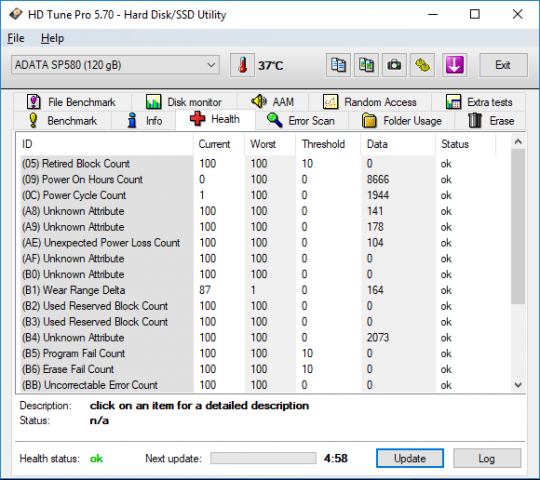
Task: Click the Threshold column header
Action: [328, 144]
